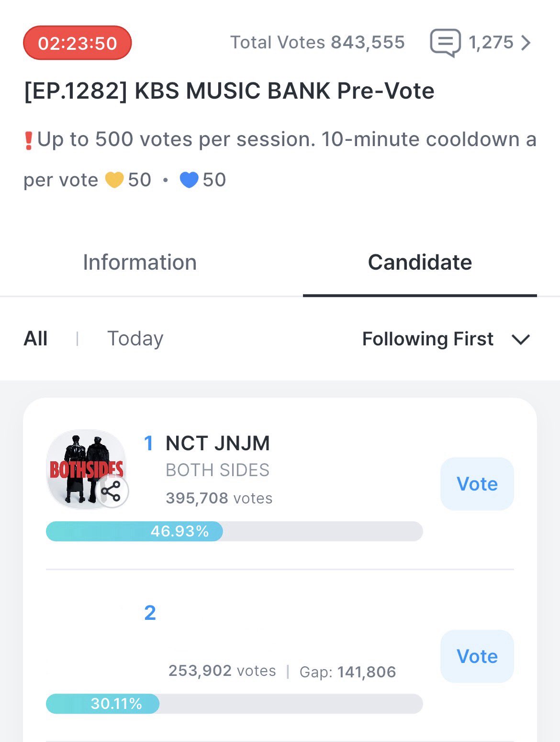Vote for NCT JNJM
This screenshot has height=742, width=560.
[x=477, y=484]
